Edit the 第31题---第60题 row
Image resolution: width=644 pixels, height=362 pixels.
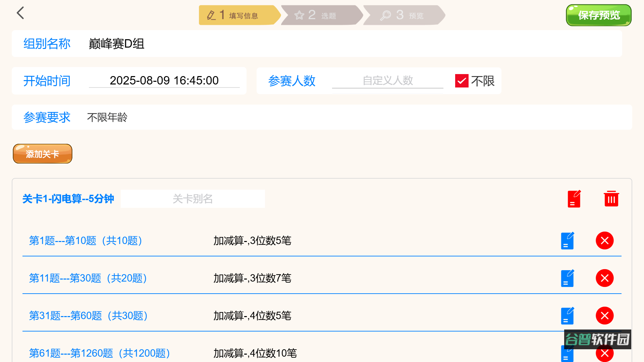(568, 316)
